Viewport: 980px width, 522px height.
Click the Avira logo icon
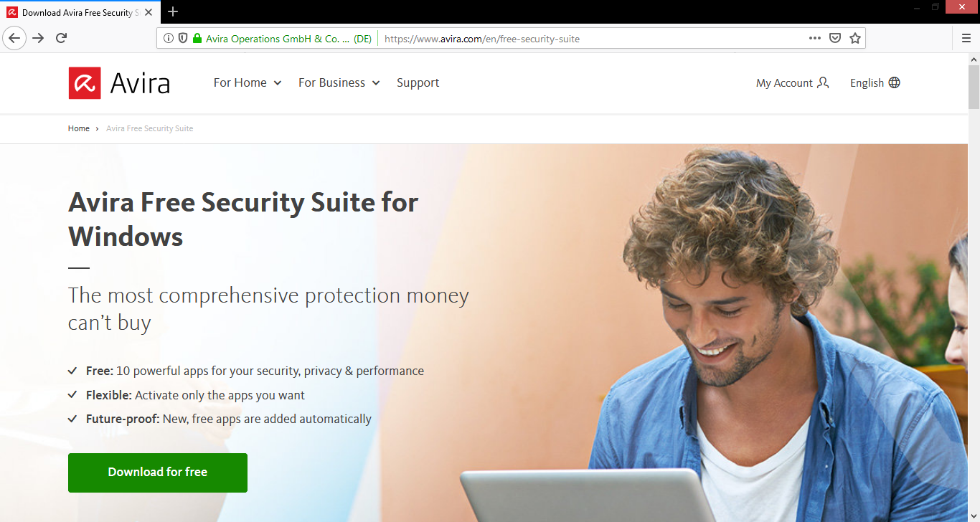[x=85, y=83]
